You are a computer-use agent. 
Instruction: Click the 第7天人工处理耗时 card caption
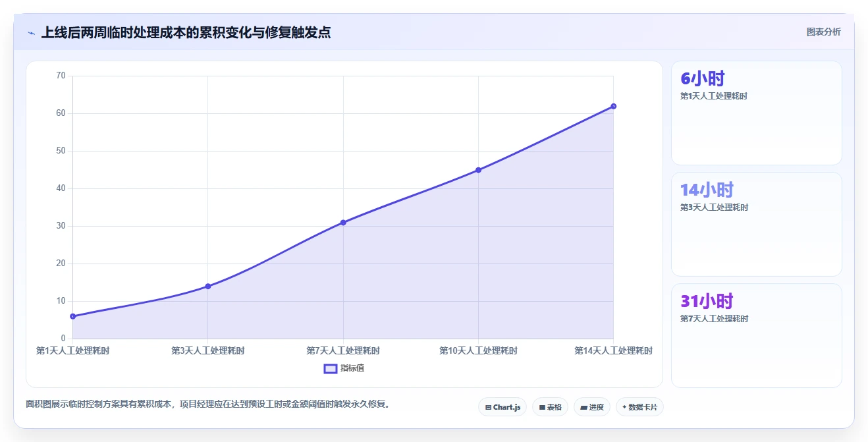(714, 319)
